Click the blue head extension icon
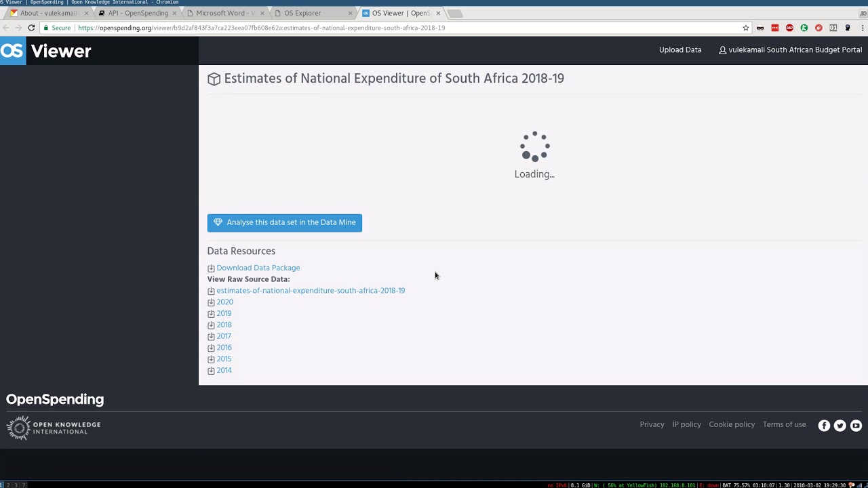The height and width of the screenshot is (488, 868). coord(848,28)
